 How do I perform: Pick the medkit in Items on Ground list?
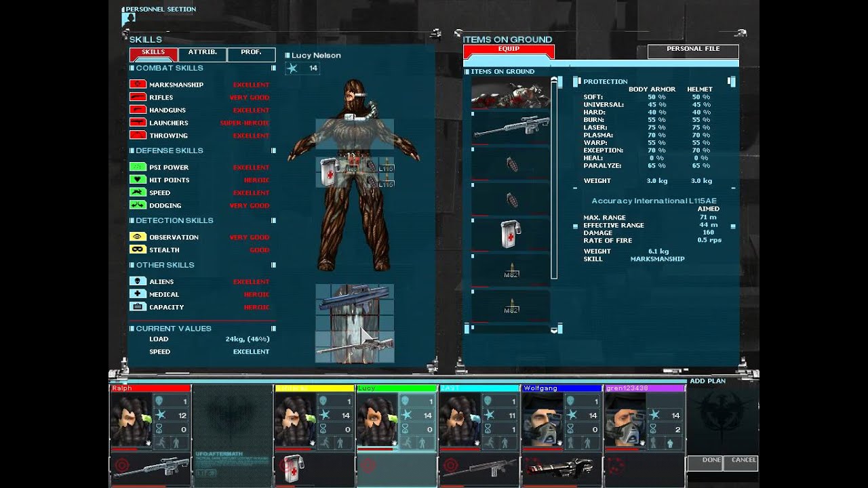click(511, 235)
